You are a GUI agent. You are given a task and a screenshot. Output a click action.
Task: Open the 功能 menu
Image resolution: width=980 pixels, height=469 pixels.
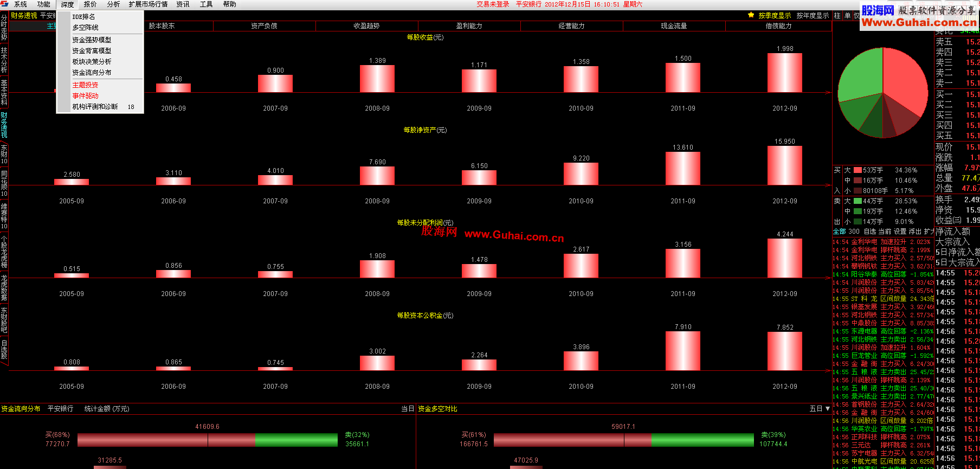point(44,4)
